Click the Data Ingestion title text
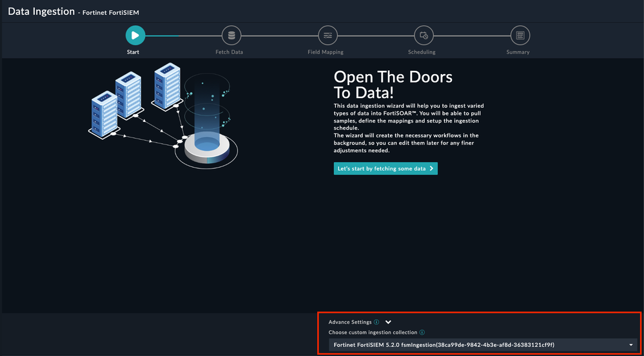Screen dimensions: 644x356 click(41, 12)
